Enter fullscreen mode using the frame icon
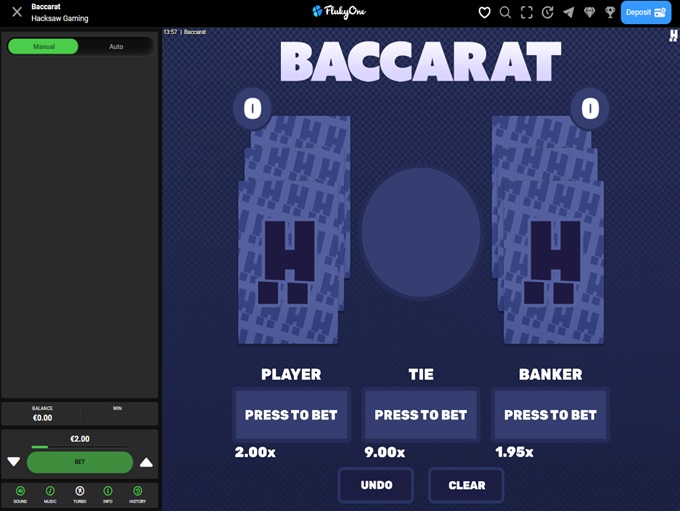Viewport: 680px width, 511px height. (526, 13)
